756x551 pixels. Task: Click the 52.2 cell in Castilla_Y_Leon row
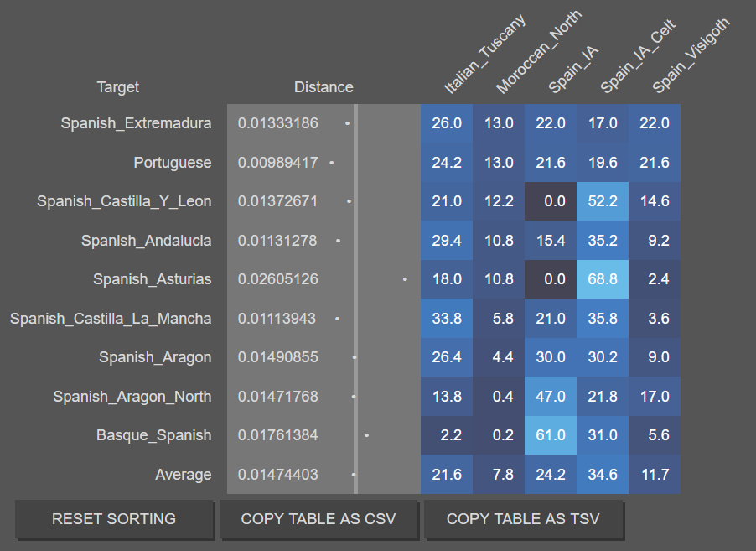coord(603,201)
